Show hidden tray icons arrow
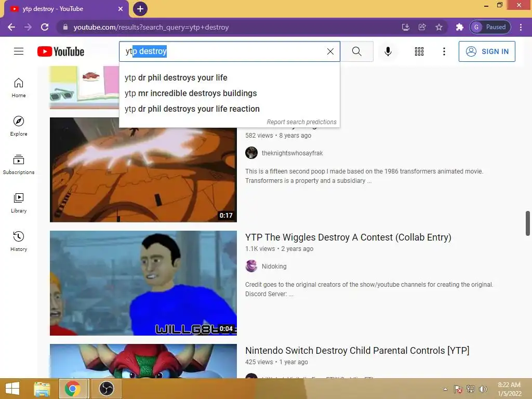The height and width of the screenshot is (399, 532). (x=445, y=389)
